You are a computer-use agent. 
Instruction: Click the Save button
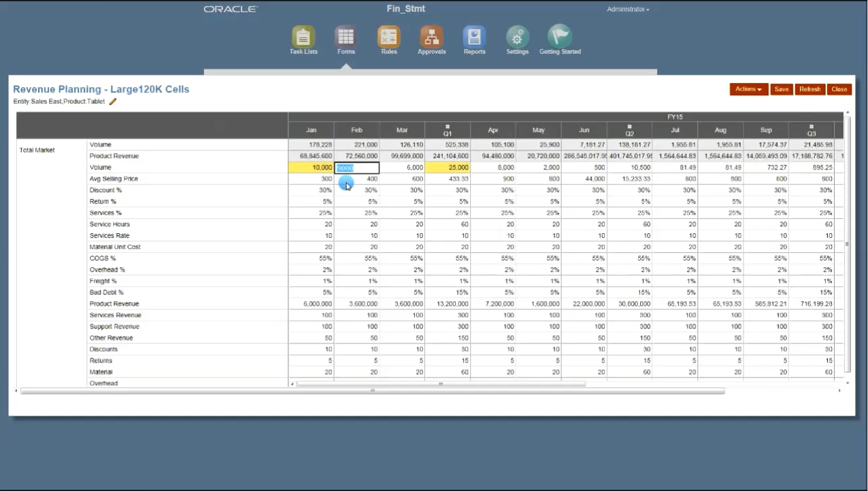tap(782, 89)
